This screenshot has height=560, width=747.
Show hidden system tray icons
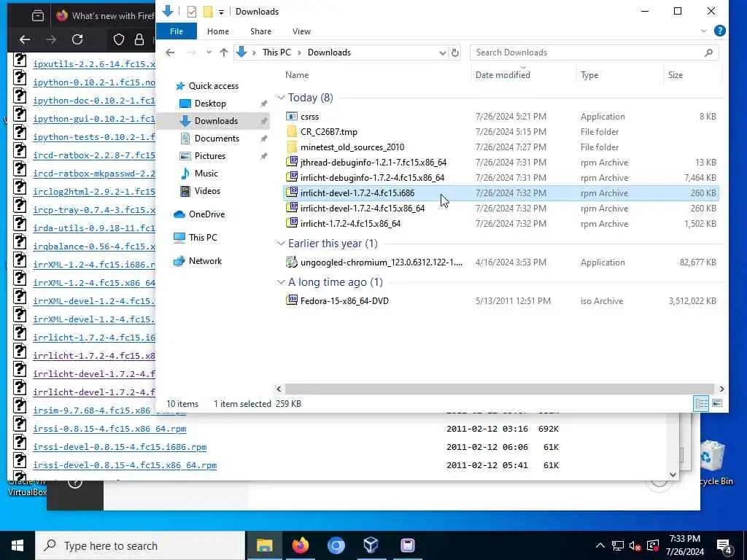(x=600, y=545)
